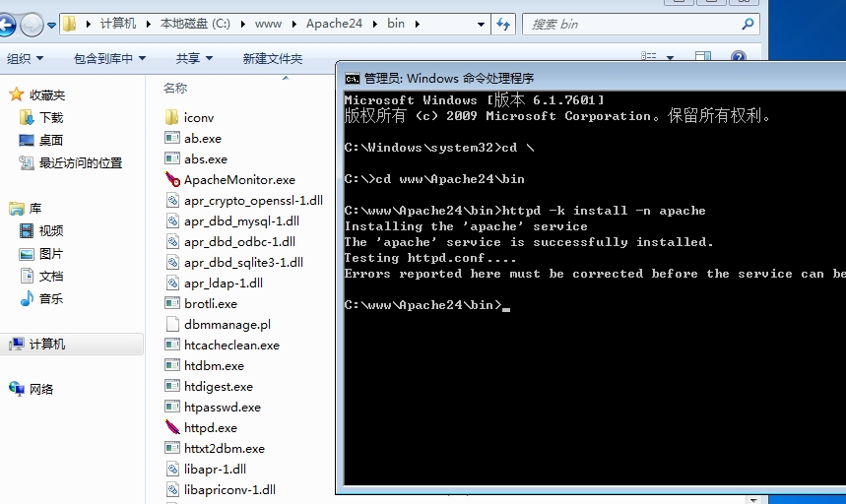This screenshot has width=846, height=504.
Task: Select 本地磁盘 (C:) in the breadcrumb
Action: point(195,24)
